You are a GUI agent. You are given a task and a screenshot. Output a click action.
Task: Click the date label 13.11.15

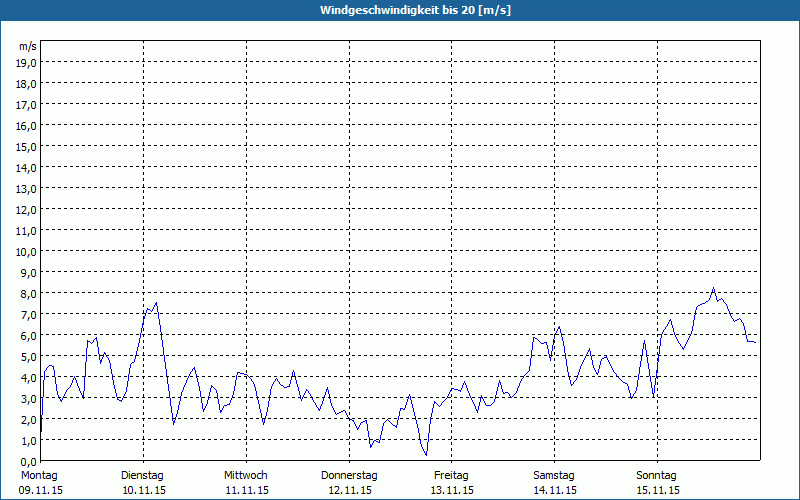(x=452, y=490)
